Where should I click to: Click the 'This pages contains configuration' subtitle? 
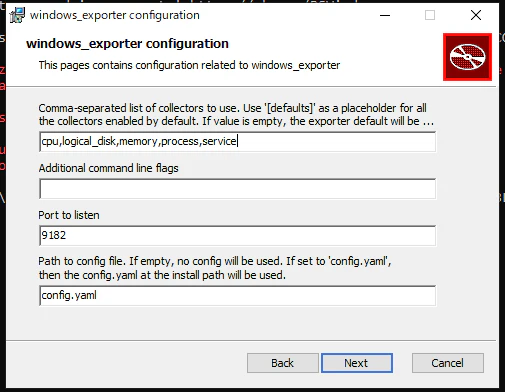coord(189,65)
